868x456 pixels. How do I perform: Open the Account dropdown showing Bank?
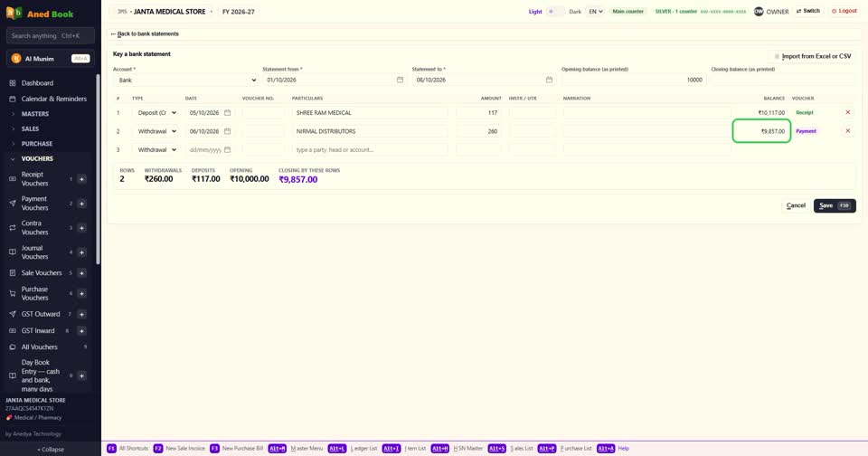pos(185,80)
